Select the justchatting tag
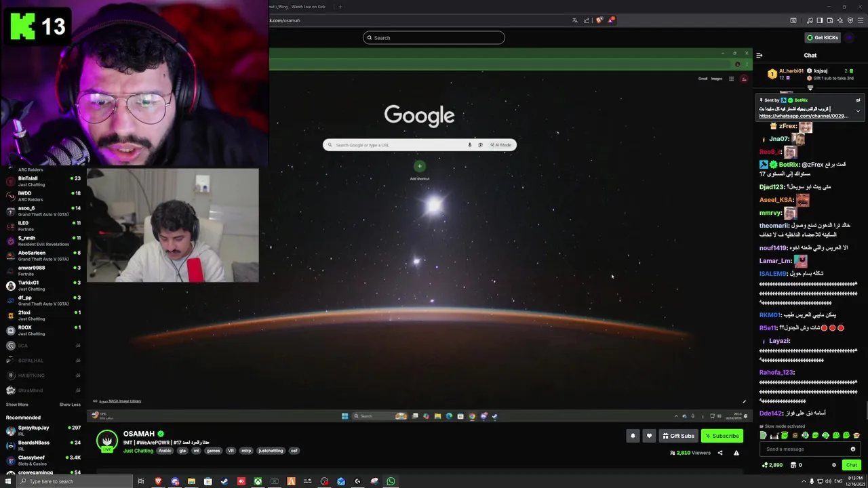 271,451
